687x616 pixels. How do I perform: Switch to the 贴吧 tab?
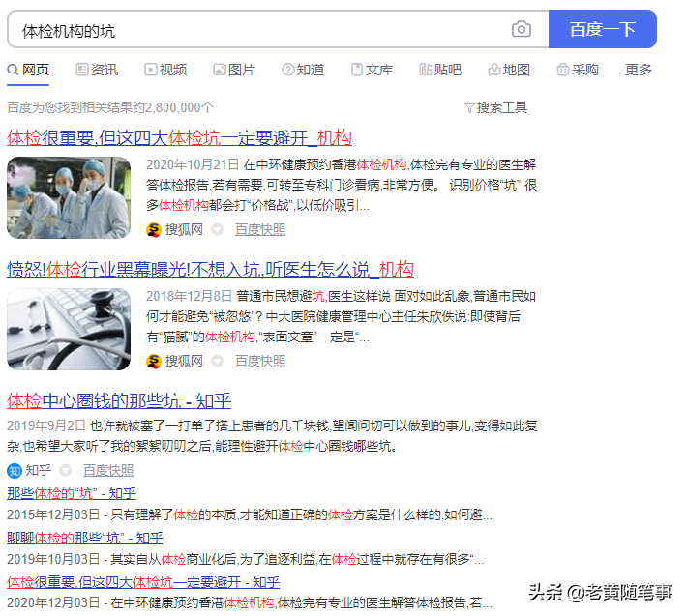pyautogui.click(x=440, y=70)
